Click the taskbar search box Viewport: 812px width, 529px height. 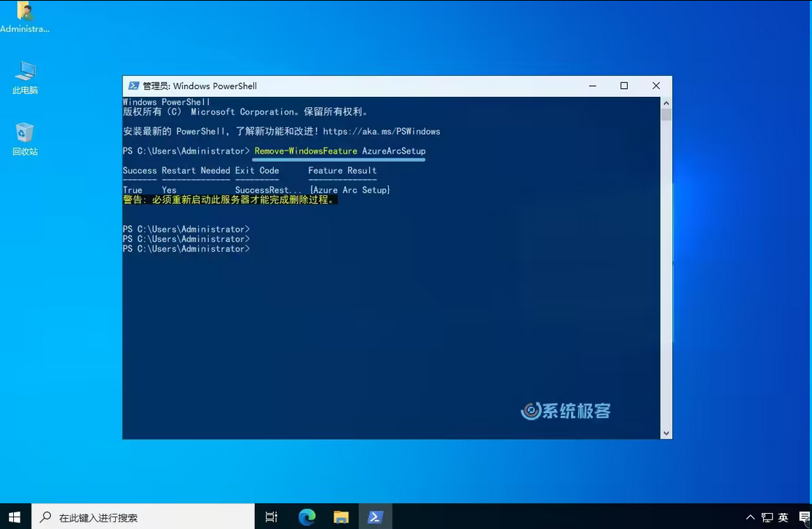pos(143,517)
